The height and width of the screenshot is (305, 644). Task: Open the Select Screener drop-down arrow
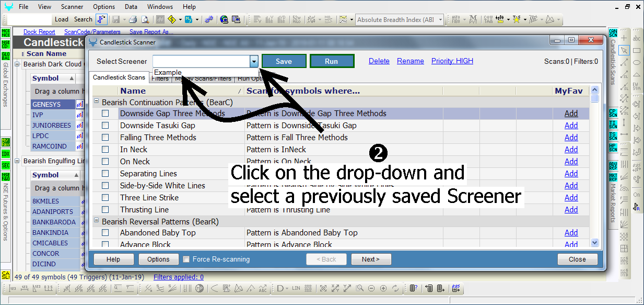tap(254, 62)
